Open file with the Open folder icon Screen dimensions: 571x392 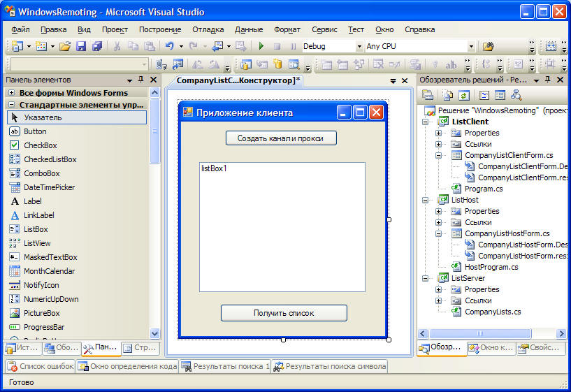pos(65,46)
